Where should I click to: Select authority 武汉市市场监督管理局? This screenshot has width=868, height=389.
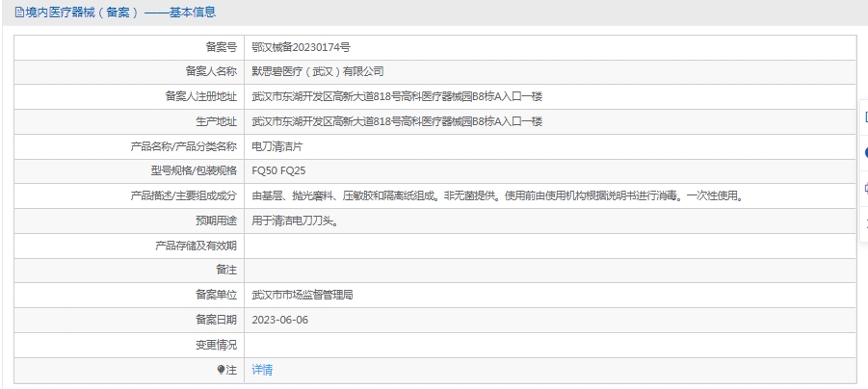pos(302,295)
